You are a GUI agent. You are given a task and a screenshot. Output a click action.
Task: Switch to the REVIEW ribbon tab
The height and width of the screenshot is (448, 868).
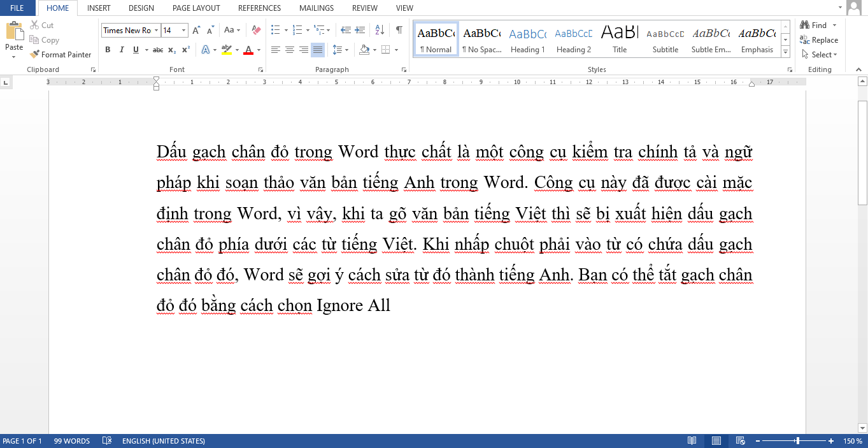(x=364, y=8)
